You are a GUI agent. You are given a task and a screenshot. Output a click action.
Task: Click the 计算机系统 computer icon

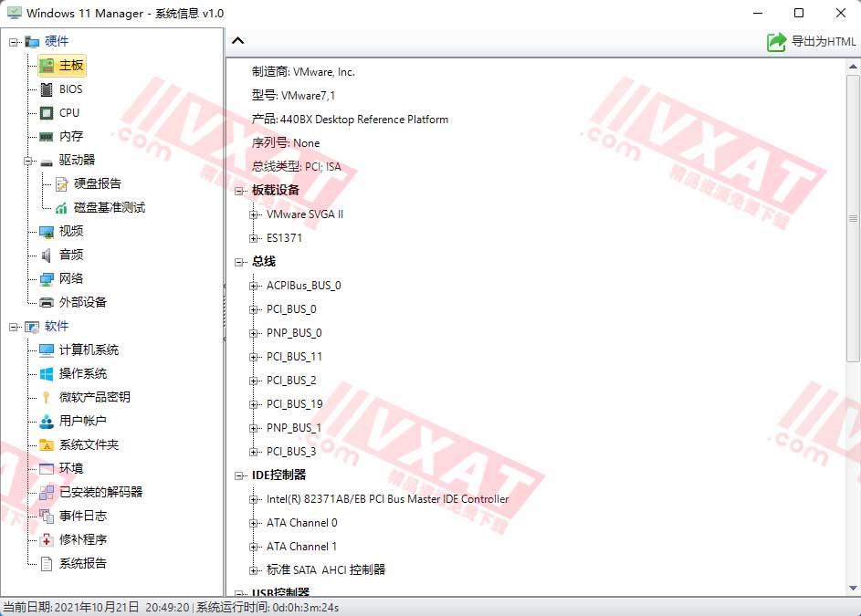pyautogui.click(x=47, y=350)
